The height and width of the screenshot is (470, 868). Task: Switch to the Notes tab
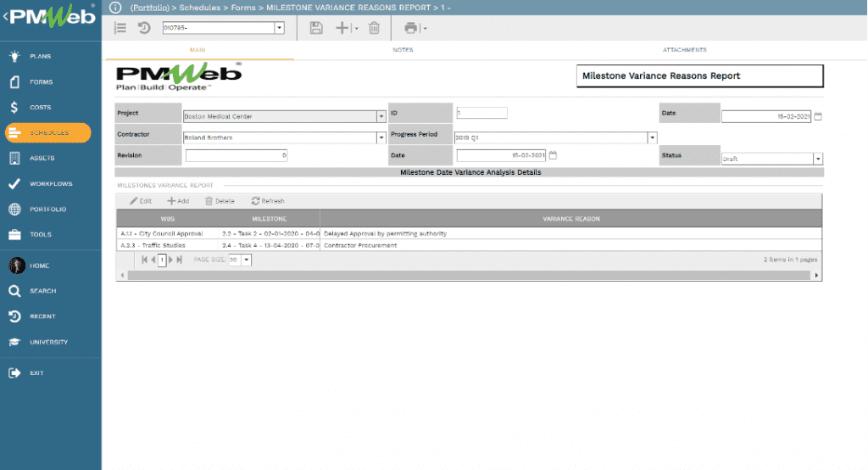pyautogui.click(x=403, y=50)
